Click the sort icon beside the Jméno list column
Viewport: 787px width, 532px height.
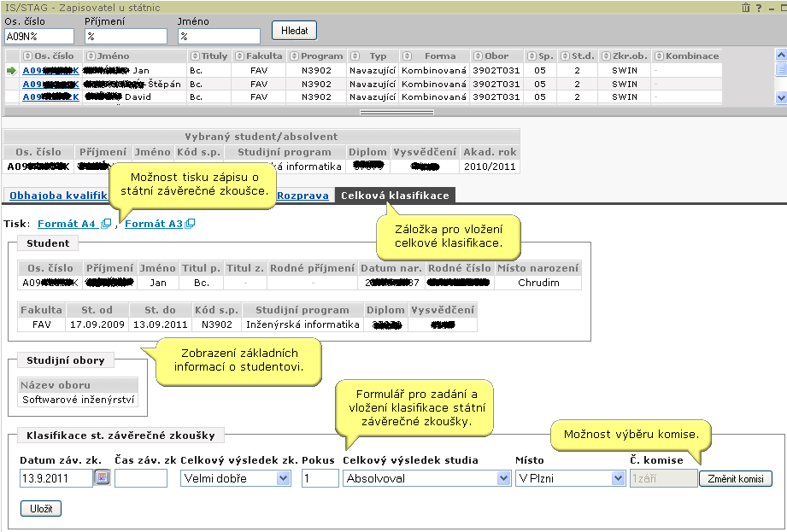click(91, 56)
